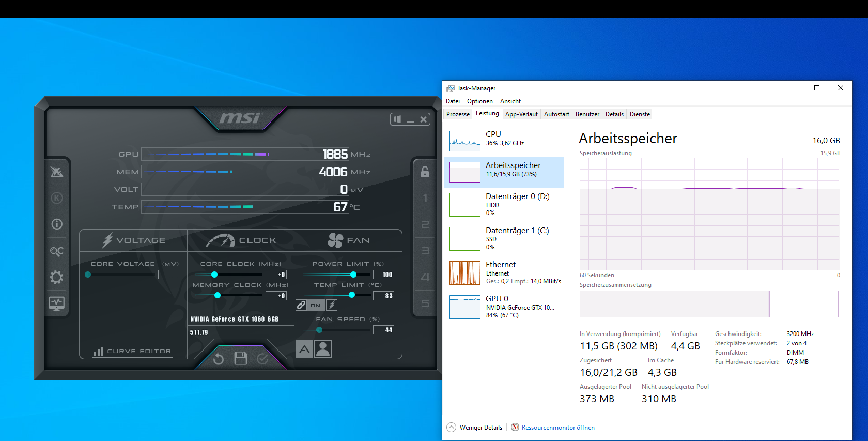Click the Power Limit 100 value field
This screenshot has height=441, width=868.
tap(383, 275)
